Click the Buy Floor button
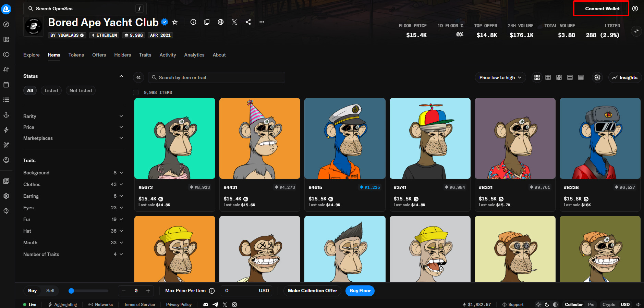This screenshot has height=308, width=644. [x=360, y=291]
